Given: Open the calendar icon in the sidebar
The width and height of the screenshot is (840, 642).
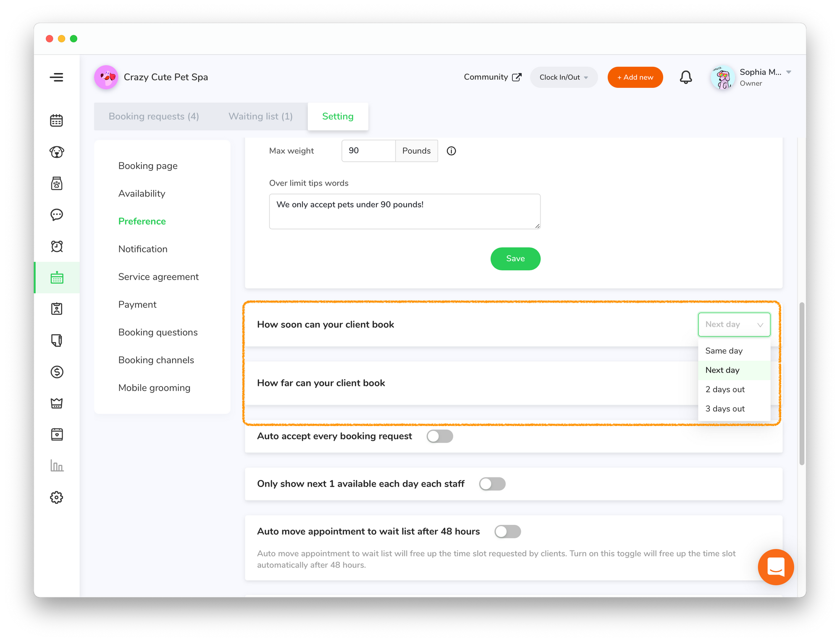Looking at the screenshot, I should click(x=56, y=121).
